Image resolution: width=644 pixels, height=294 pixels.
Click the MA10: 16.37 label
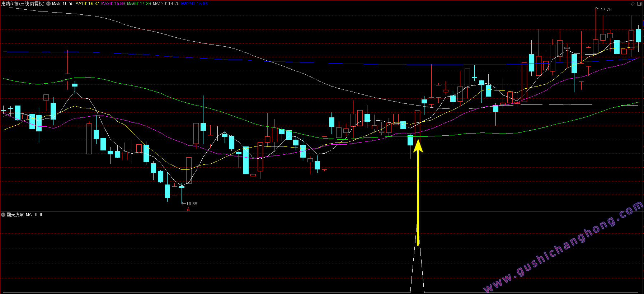click(87, 4)
